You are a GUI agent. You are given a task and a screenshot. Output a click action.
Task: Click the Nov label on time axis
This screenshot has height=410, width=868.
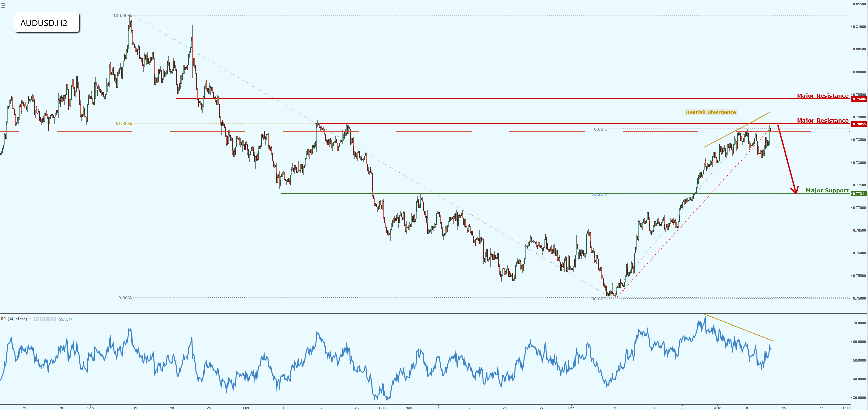click(x=409, y=408)
